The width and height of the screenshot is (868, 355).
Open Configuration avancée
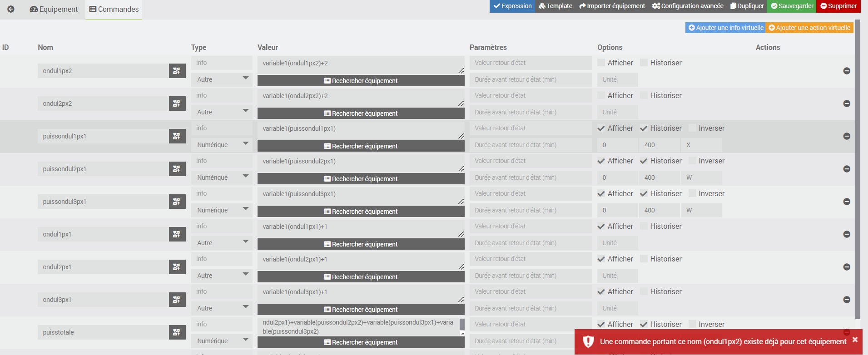[688, 6]
